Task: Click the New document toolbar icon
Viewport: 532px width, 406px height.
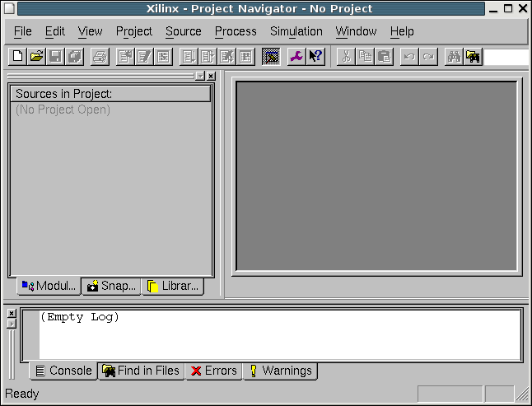Action: point(17,56)
